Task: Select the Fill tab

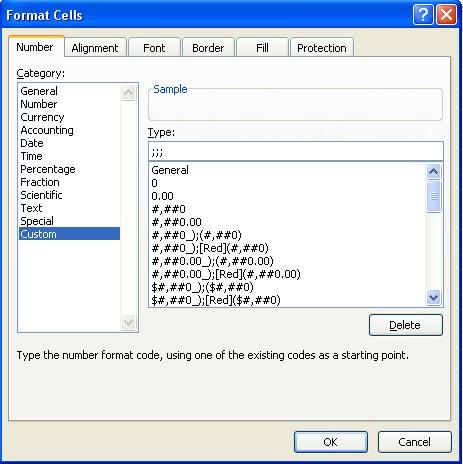Action: pyautogui.click(x=262, y=48)
